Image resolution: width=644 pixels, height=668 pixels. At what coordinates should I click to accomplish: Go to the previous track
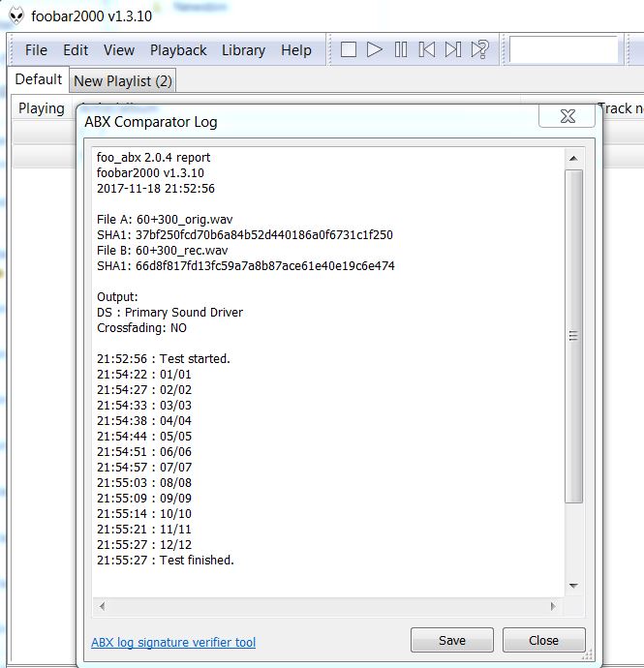(x=427, y=49)
